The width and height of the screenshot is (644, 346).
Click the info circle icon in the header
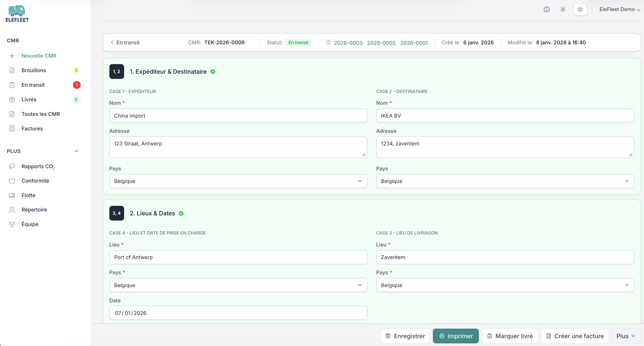[547, 10]
